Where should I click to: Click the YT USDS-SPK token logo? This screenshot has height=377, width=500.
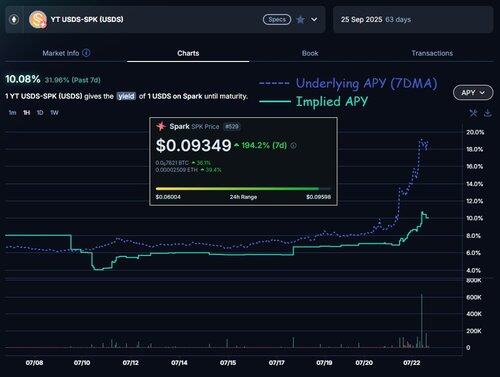(38, 20)
